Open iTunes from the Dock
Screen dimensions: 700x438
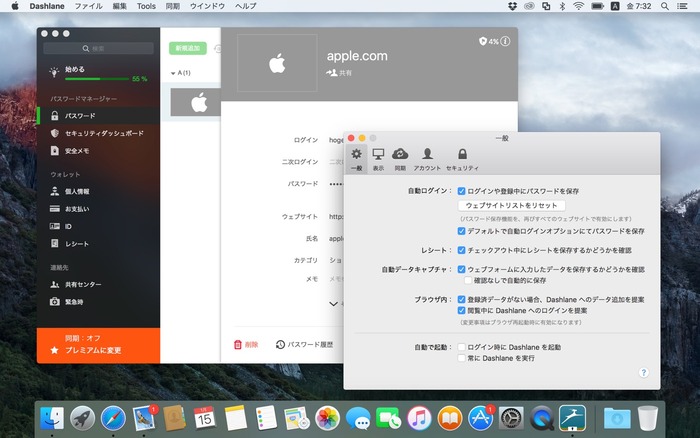pyautogui.click(x=419, y=418)
